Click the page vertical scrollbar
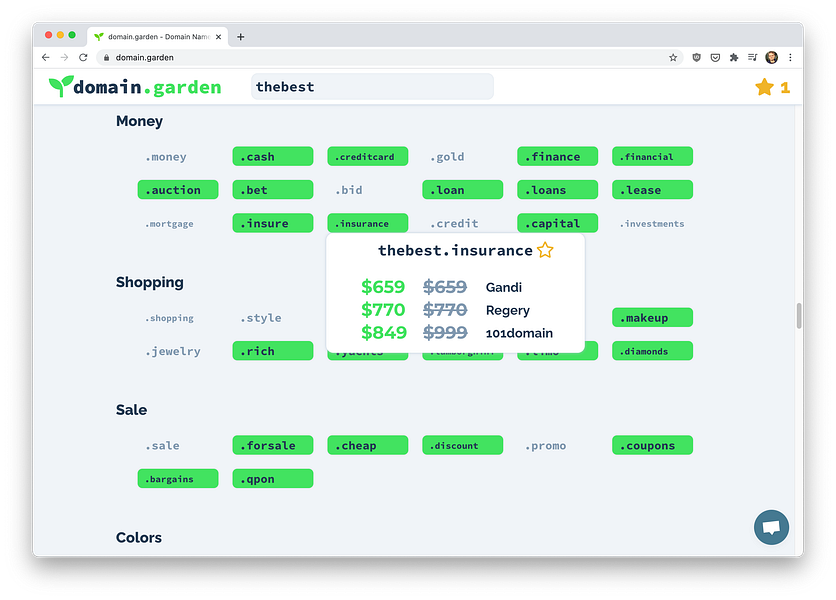Viewport: 836px width, 600px height. point(799,316)
